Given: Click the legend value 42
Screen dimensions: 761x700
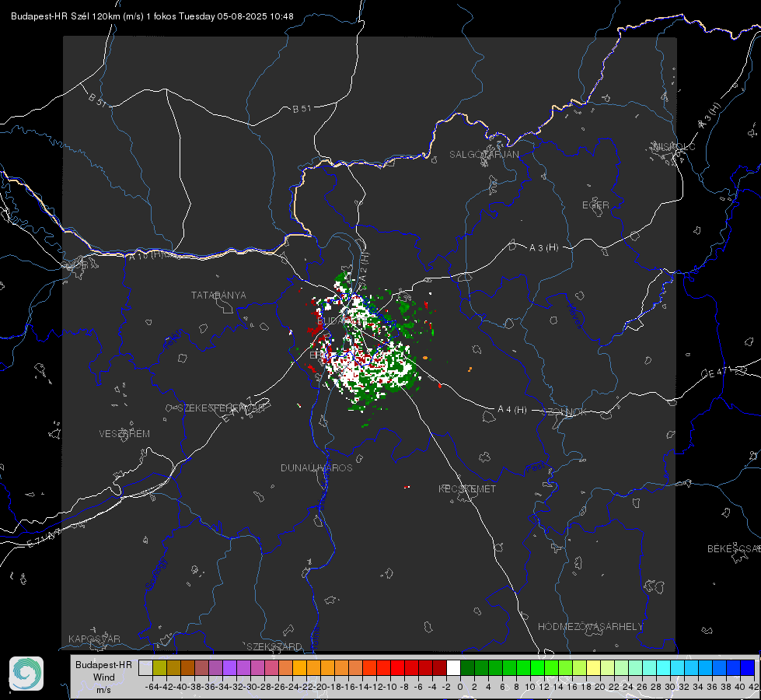Looking at the screenshot, I should [x=754, y=687].
